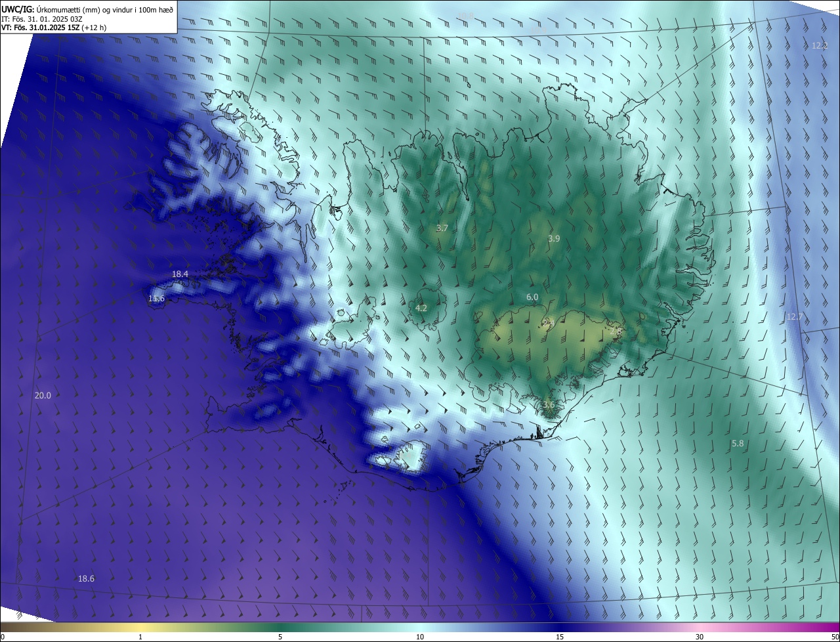This screenshot has height=642, width=840.
Task: Select the 6.0 value label north of Vatnajökull
Action: pyautogui.click(x=532, y=297)
